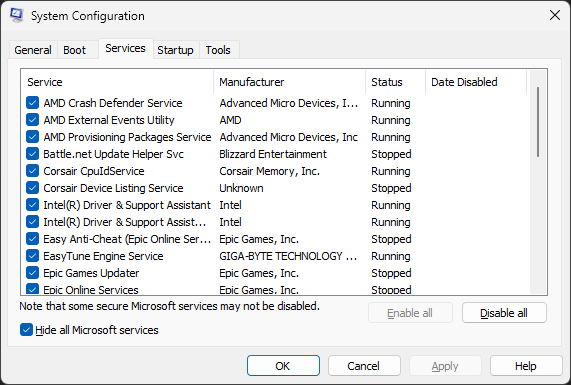This screenshot has width=571, height=385.
Task: Click the Apply button
Action: (x=445, y=366)
